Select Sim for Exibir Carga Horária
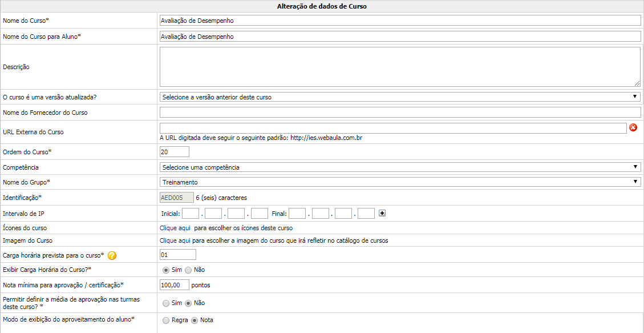The width and height of the screenshot is (644, 333). (x=166, y=270)
